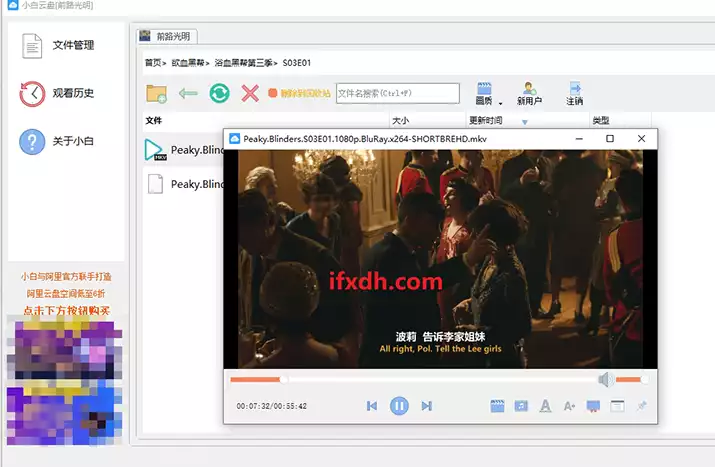Refresh the file list

click(219, 93)
